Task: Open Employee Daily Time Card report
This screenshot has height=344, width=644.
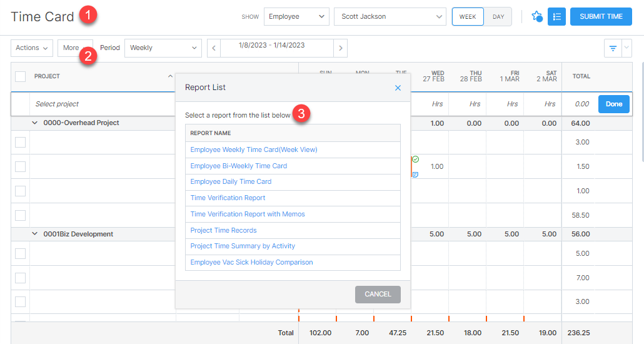Action: (x=231, y=181)
